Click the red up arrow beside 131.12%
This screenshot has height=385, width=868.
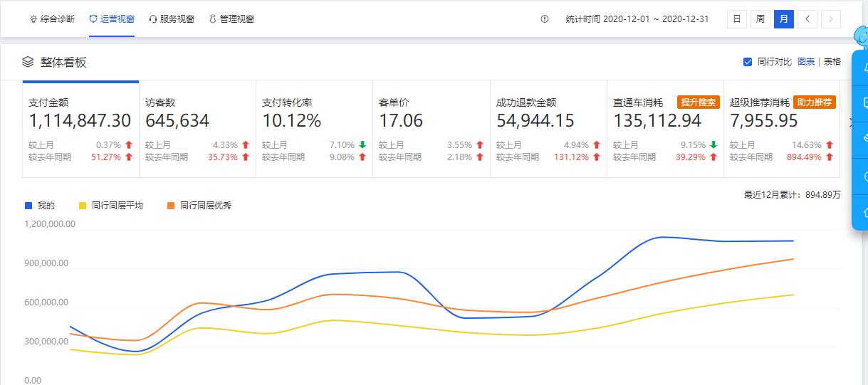[597, 157]
